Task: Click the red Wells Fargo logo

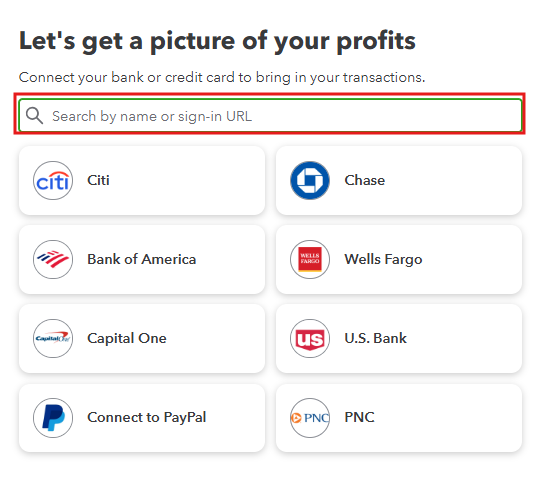Action: [310, 259]
